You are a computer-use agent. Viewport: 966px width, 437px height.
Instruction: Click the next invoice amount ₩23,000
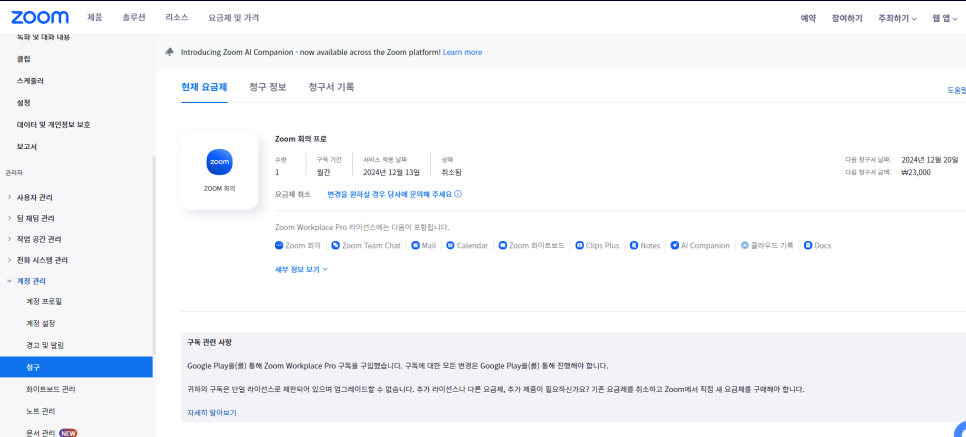916,173
